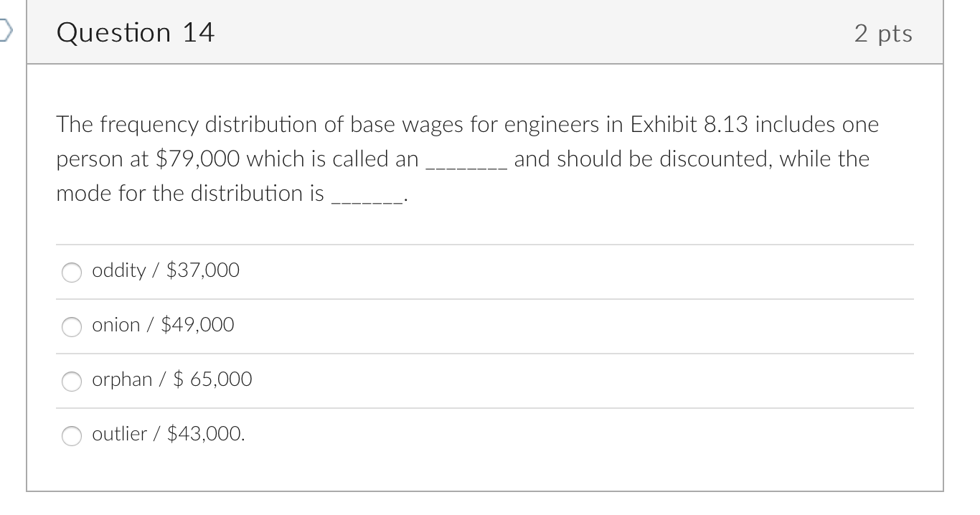Click the blank area below the last answer

[x=485, y=470]
